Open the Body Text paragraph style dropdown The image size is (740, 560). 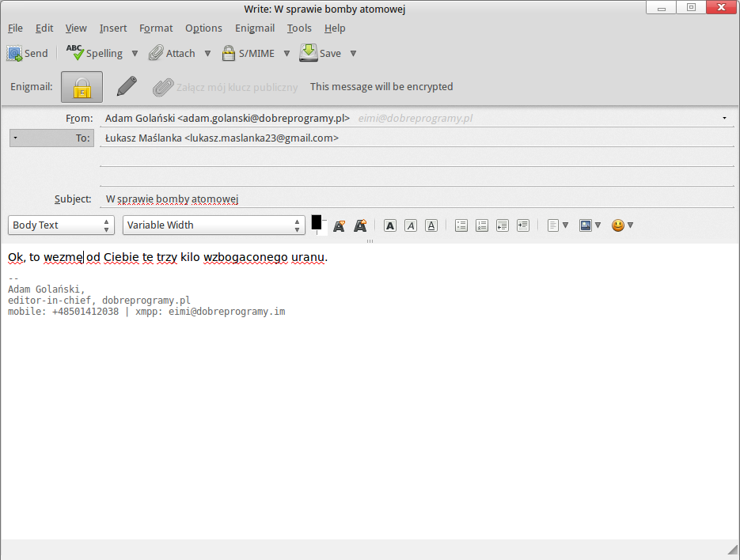coord(61,225)
